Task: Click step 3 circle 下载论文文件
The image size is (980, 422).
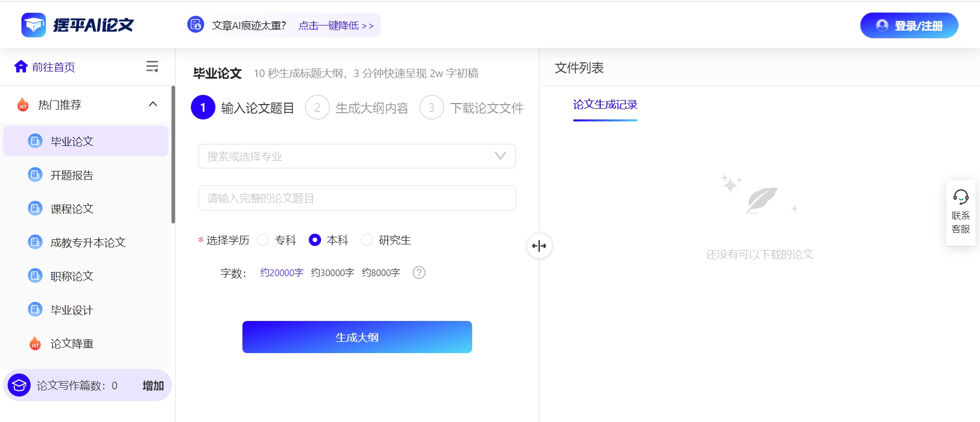Action: (x=432, y=108)
